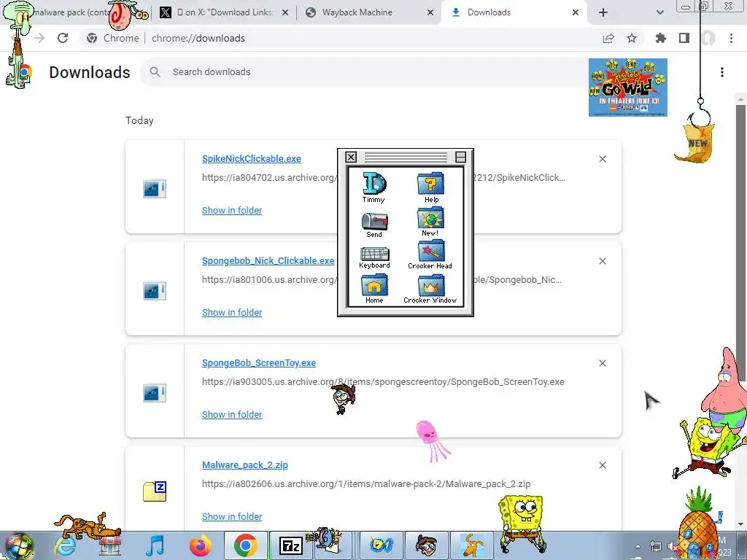Image resolution: width=747 pixels, height=560 pixels.
Task: Remove SpikeNickClickable.exe from the list
Action: (x=603, y=159)
